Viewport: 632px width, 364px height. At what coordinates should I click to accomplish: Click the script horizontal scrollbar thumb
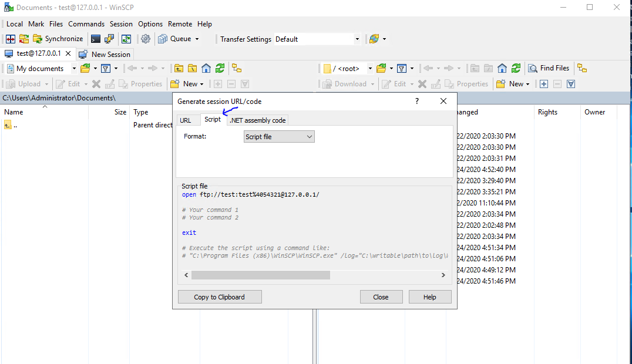click(261, 275)
